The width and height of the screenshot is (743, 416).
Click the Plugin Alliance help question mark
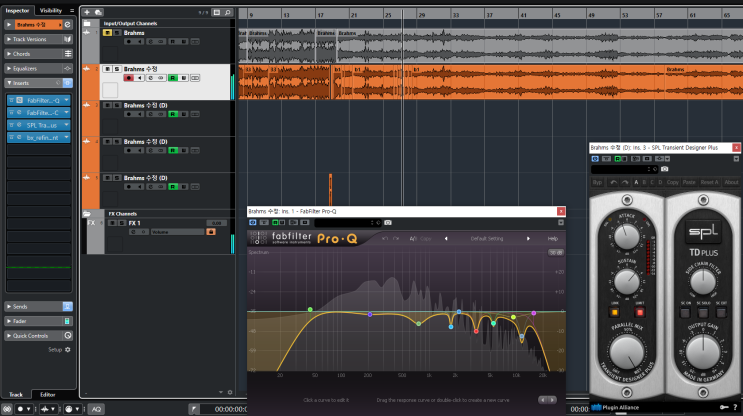point(735,407)
